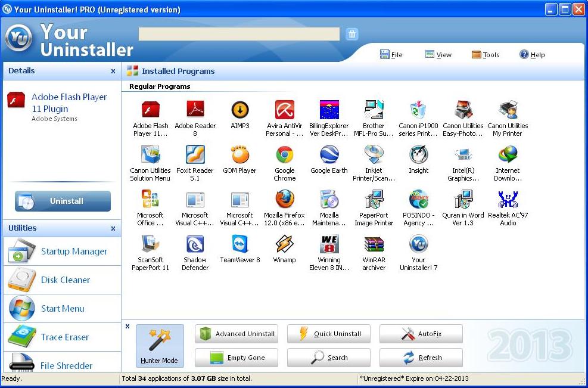
Task: Select Canon Utilities My Printer icon
Action: [508, 110]
